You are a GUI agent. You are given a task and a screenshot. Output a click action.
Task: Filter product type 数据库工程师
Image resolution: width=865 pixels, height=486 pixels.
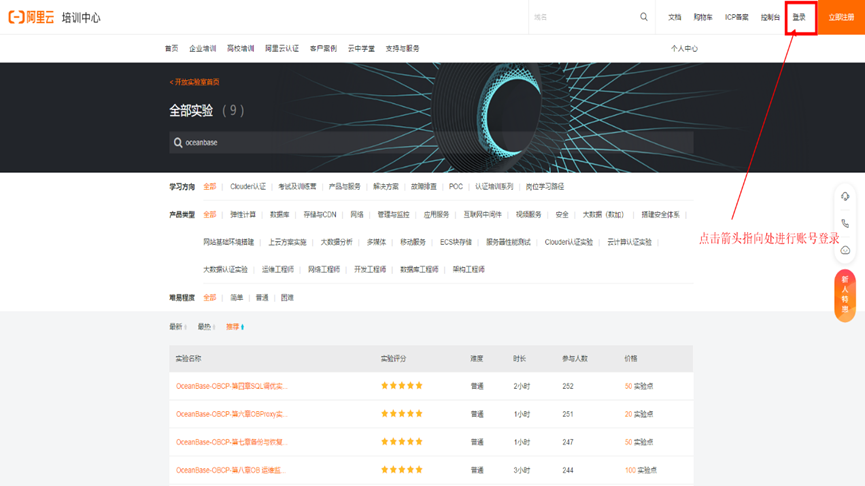[x=419, y=270]
